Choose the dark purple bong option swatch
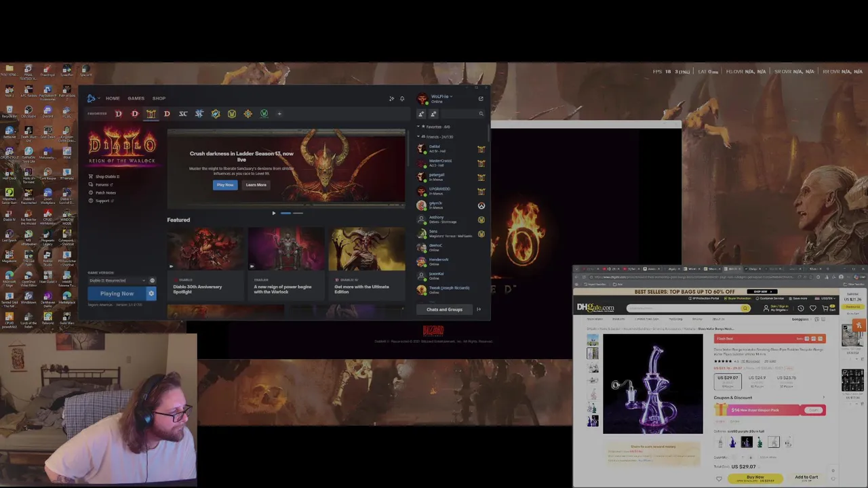This screenshot has width=868, height=488. [746, 443]
